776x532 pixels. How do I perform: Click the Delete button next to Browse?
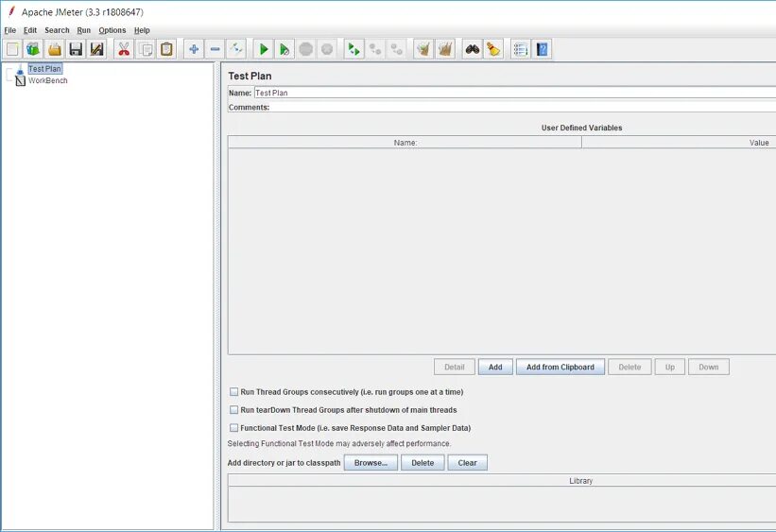(422, 463)
